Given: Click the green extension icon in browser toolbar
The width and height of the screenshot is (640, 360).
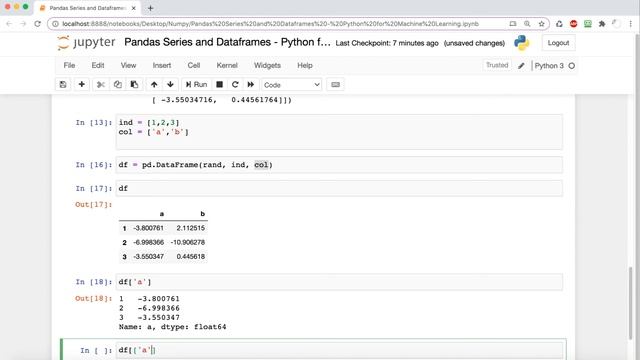Looking at the screenshot, I should 588,24.
